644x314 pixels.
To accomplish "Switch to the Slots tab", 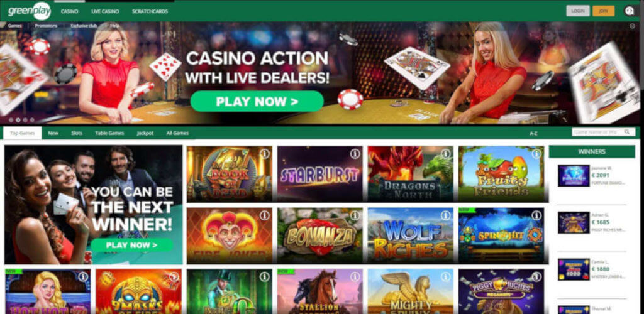I will click(77, 133).
